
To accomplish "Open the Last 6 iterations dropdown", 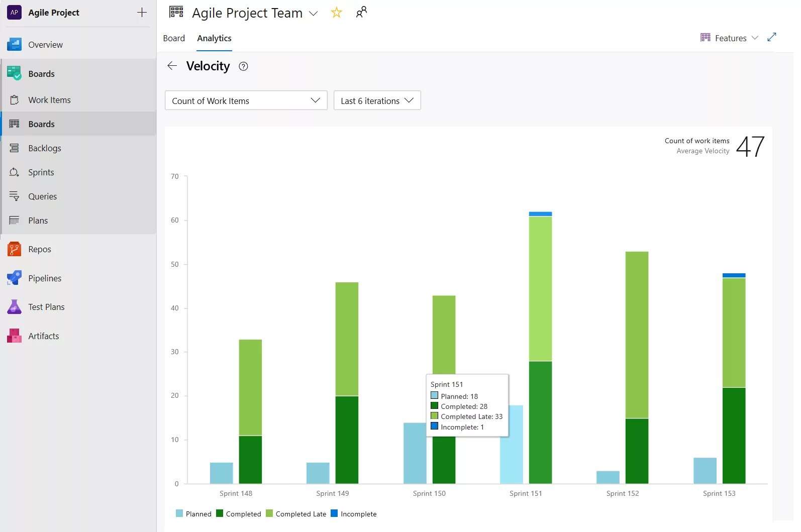I will (377, 100).
